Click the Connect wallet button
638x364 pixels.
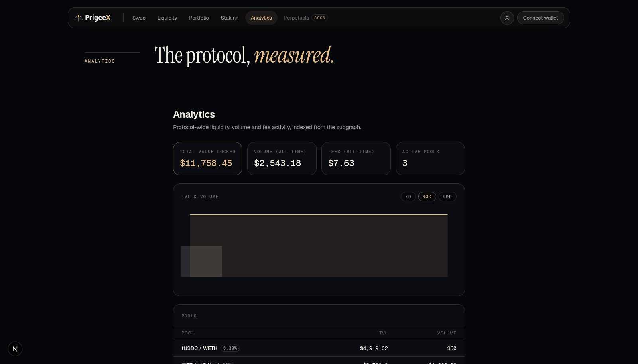coord(540,18)
